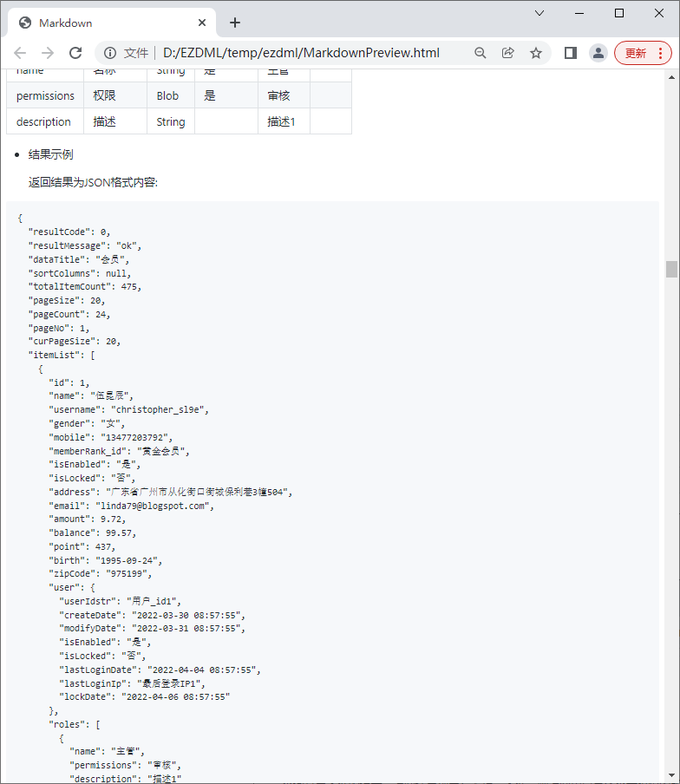Screen dimensions: 680x784
Task: Open the zoom magnifier icon in address bar
Action: 480,53
